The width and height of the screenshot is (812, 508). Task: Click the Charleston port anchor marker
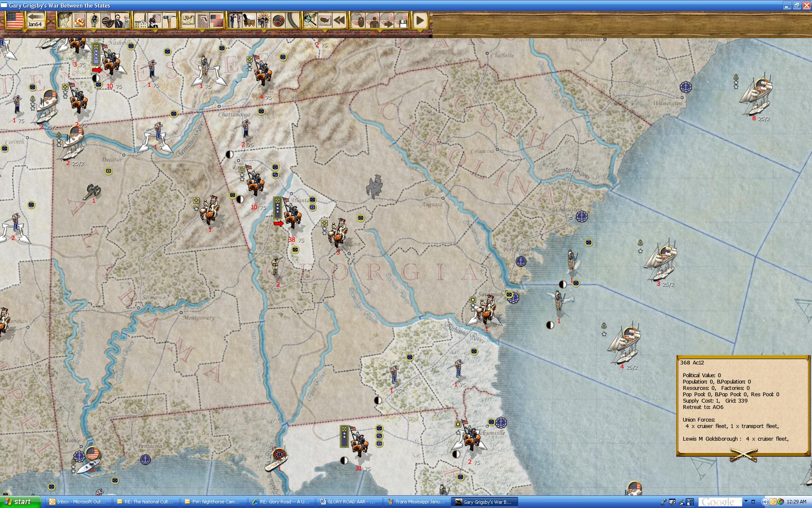pos(582,217)
